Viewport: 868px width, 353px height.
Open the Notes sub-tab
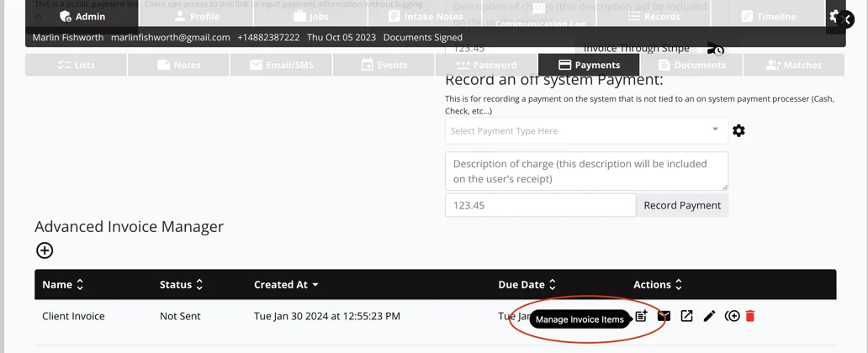click(179, 65)
